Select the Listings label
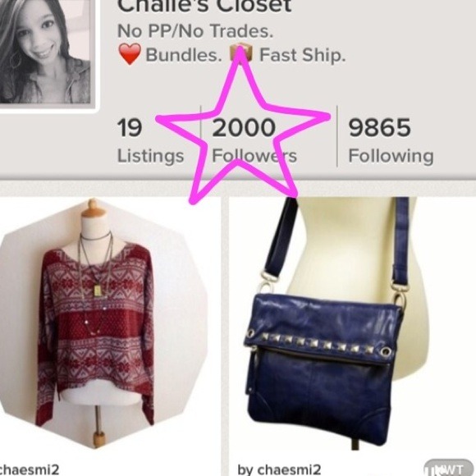This screenshot has width=476, height=476. [150, 157]
